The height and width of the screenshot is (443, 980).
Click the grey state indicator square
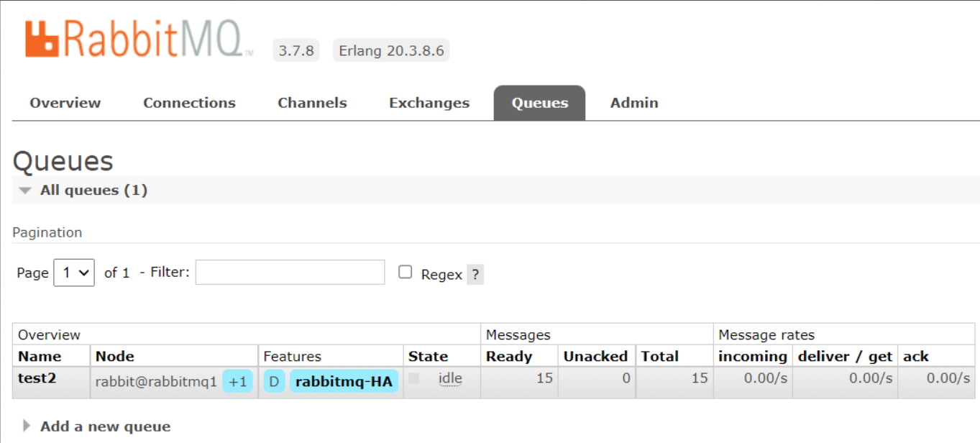[x=413, y=378]
